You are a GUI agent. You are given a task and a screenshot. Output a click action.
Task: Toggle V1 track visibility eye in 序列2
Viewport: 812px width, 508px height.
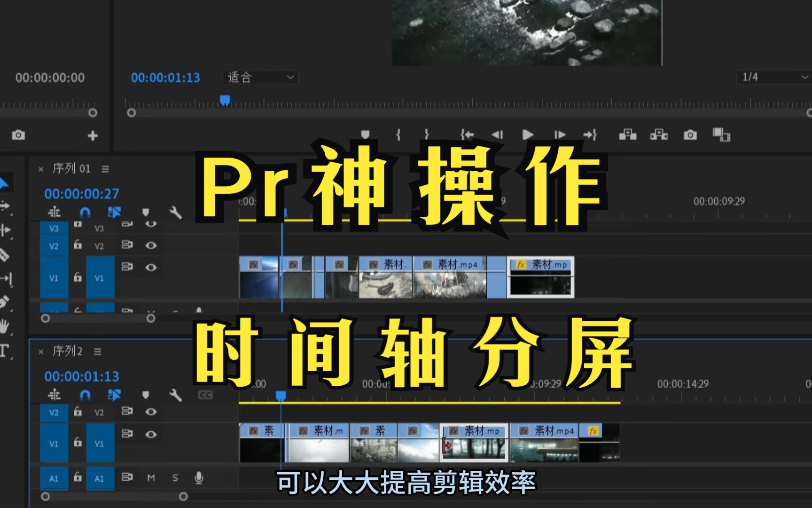click(151, 434)
